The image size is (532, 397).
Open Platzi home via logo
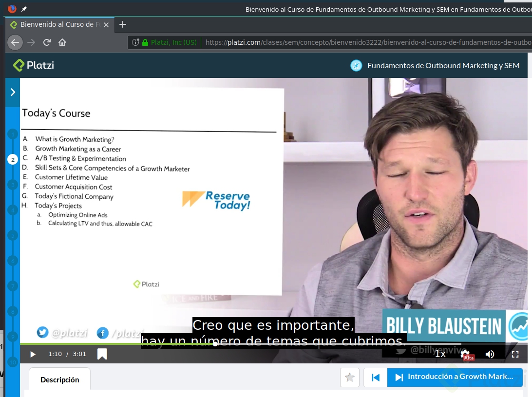pyautogui.click(x=34, y=65)
